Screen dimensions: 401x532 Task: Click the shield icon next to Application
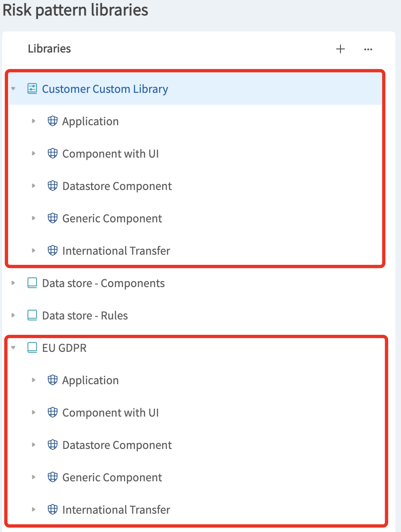(x=52, y=121)
